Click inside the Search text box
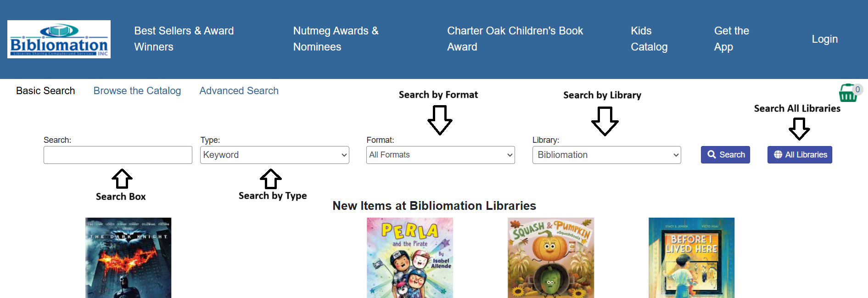This screenshot has width=868, height=298. point(118,155)
